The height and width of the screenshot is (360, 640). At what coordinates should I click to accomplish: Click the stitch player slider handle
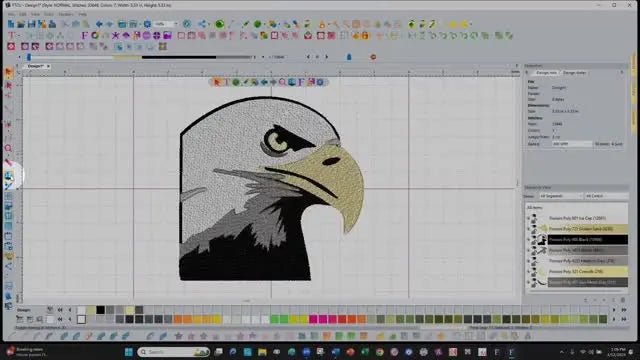point(29,57)
